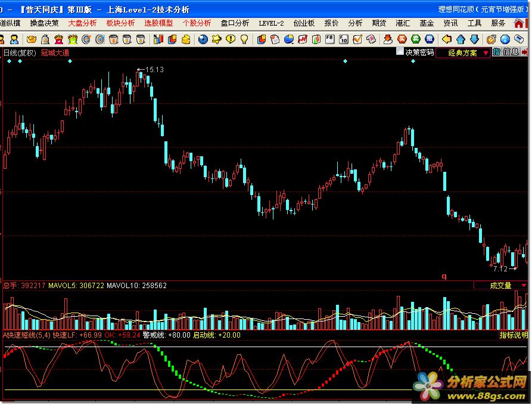The image size is (532, 405).
Task: Click the money bag toolbar icon
Action: 45,39
